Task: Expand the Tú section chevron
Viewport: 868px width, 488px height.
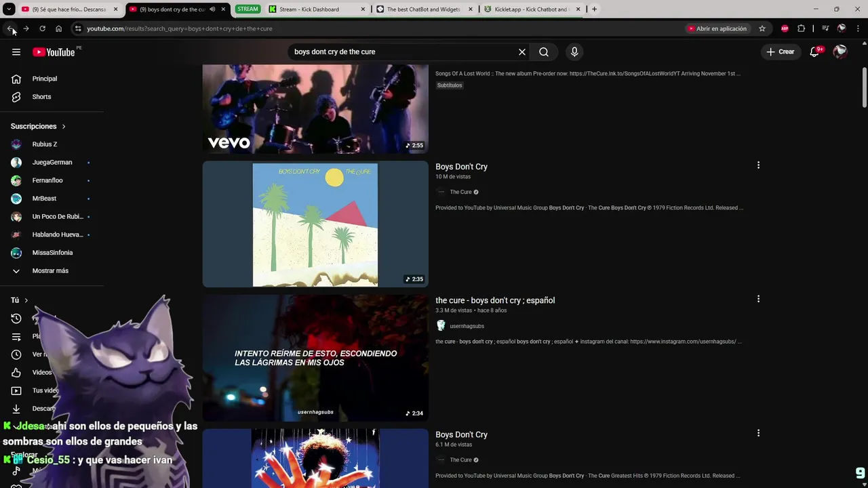Action: (x=26, y=300)
